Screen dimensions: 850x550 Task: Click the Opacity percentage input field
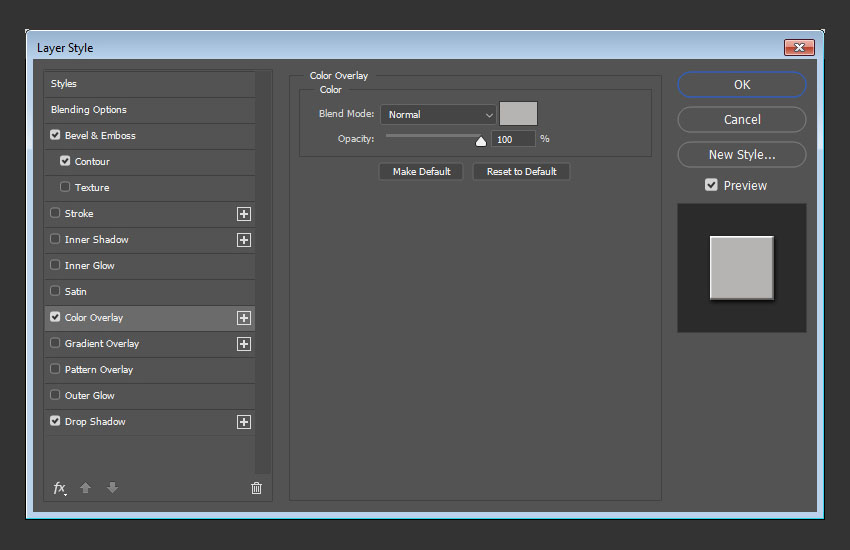coord(513,139)
